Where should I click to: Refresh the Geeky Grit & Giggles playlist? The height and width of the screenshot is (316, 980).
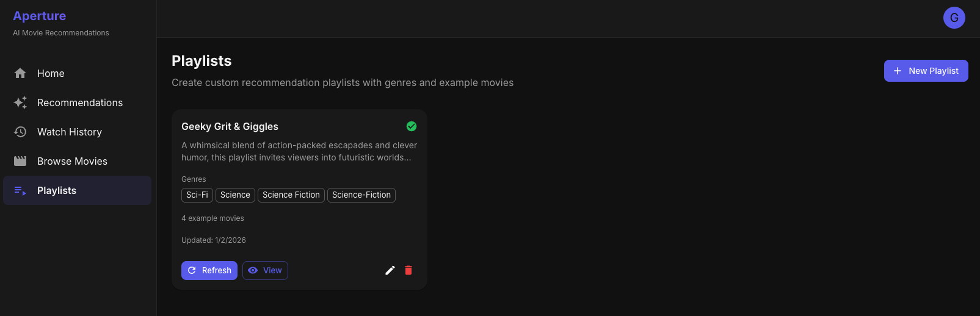click(209, 270)
